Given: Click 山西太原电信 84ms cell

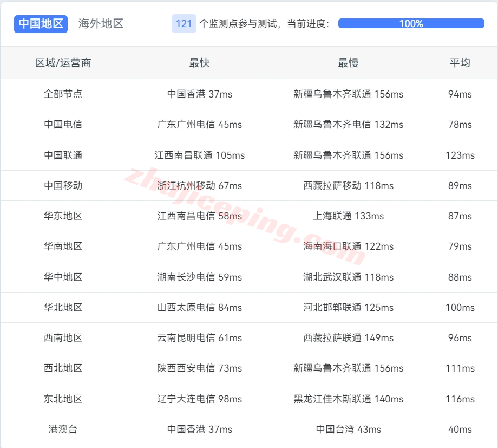Looking at the screenshot, I should click(x=199, y=308).
